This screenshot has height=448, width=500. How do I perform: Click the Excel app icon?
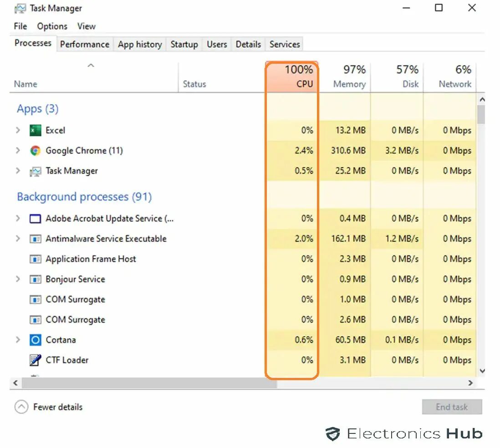click(35, 130)
